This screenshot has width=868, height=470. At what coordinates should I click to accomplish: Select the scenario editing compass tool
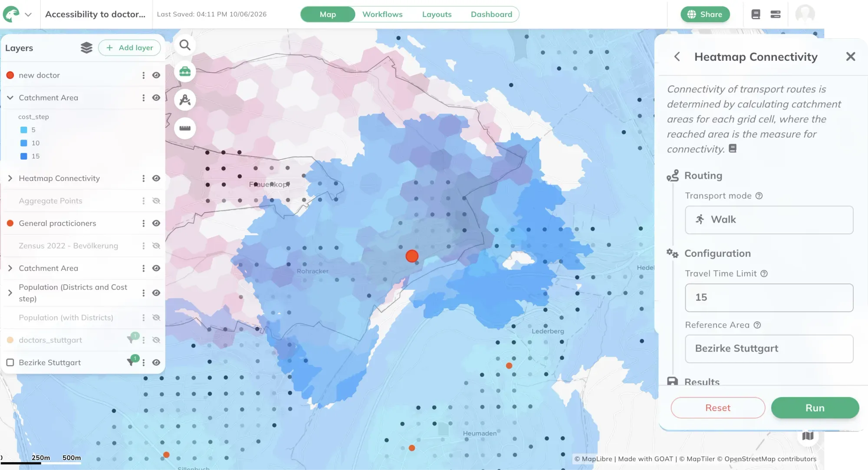[x=185, y=100]
